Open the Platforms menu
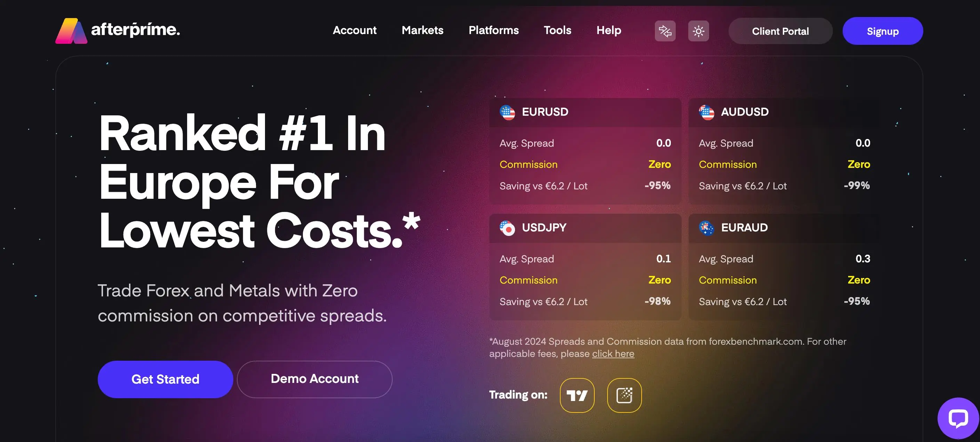The height and width of the screenshot is (442, 980). click(x=493, y=30)
